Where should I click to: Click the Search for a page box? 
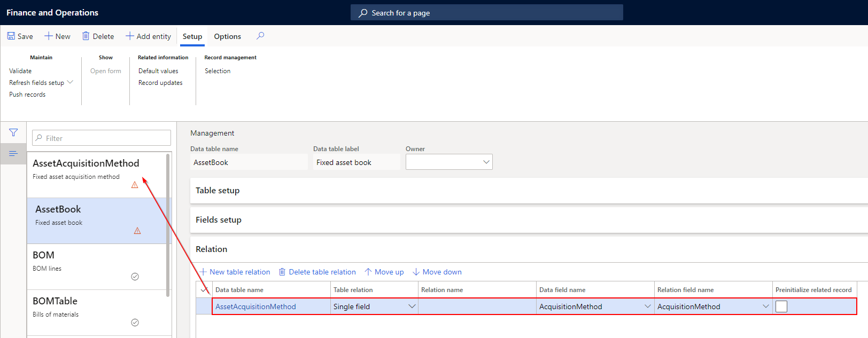click(x=487, y=13)
